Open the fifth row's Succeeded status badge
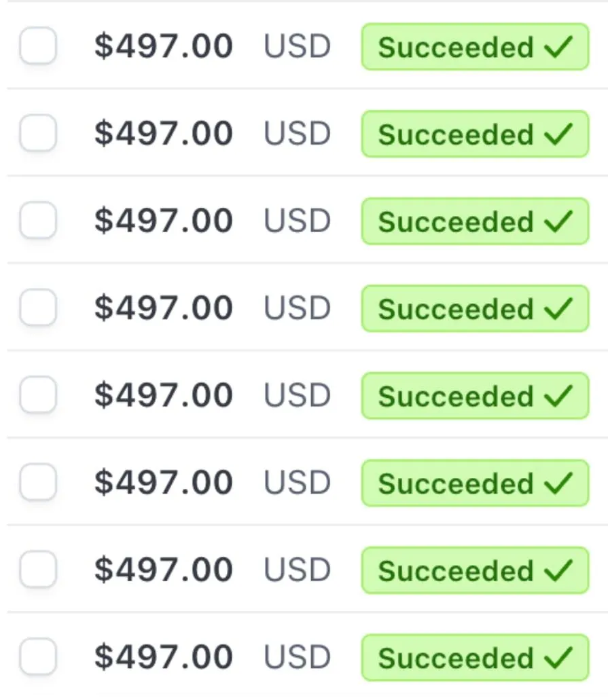This screenshot has width=608, height=700. pyautogui.click(x=475, y=396)
